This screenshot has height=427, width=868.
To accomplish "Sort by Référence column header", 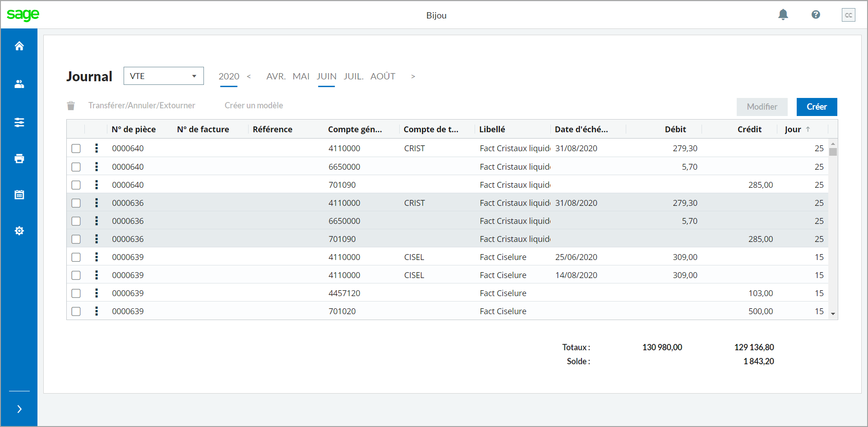I will (x=272, y=129).
